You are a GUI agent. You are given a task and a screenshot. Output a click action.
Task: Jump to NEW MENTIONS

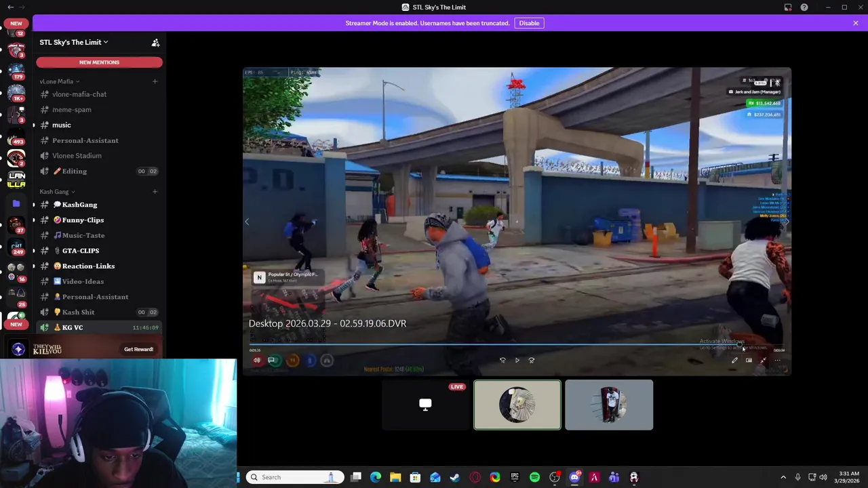click(99, 62)
